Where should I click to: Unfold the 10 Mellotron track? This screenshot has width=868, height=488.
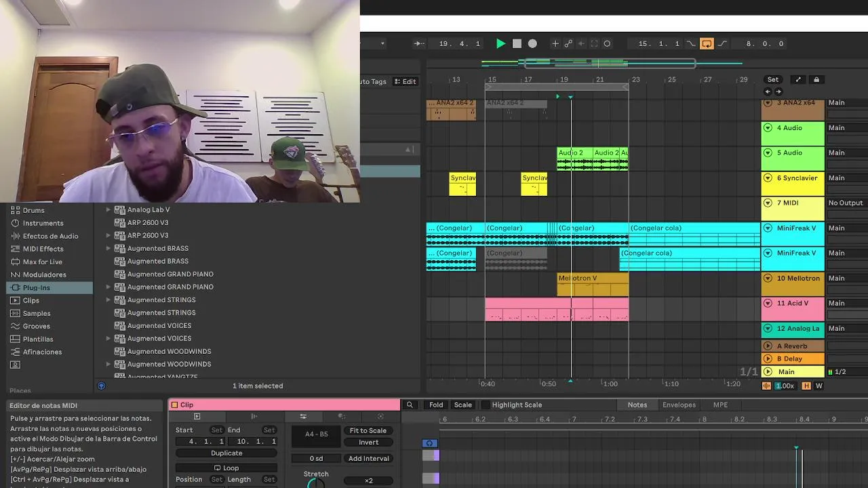pos(768,278)
